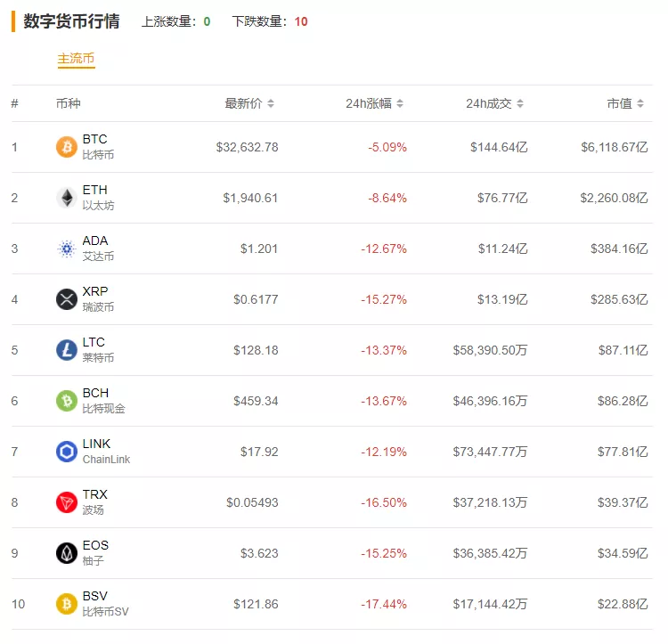This screenshot has height=644, width=668.
Task: Click the Litecoin LTC coin icon
Action: (x=67, y=350)
